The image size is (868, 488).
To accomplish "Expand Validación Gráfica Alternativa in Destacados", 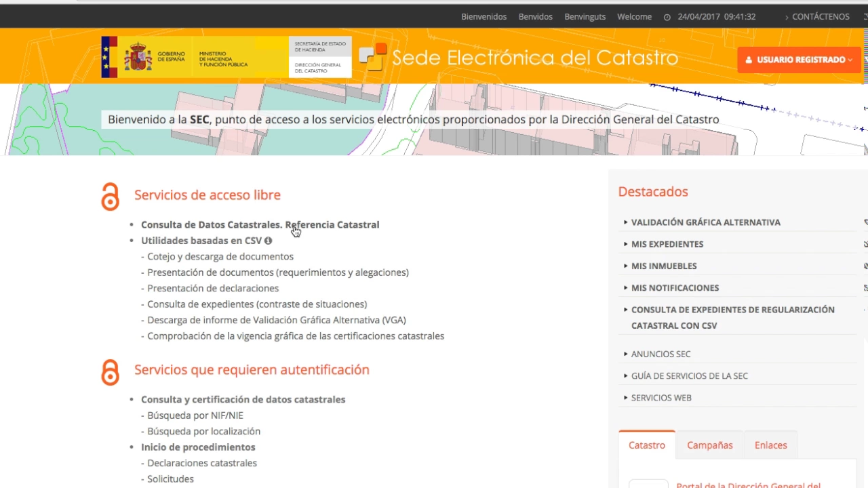I will (705, 222).
